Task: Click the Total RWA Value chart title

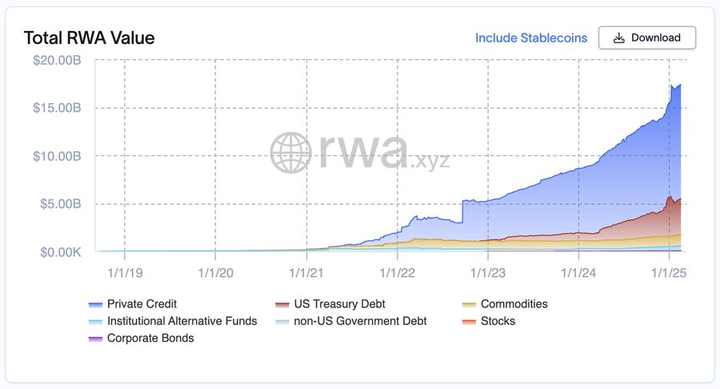Action: click(x=89, y=38)
